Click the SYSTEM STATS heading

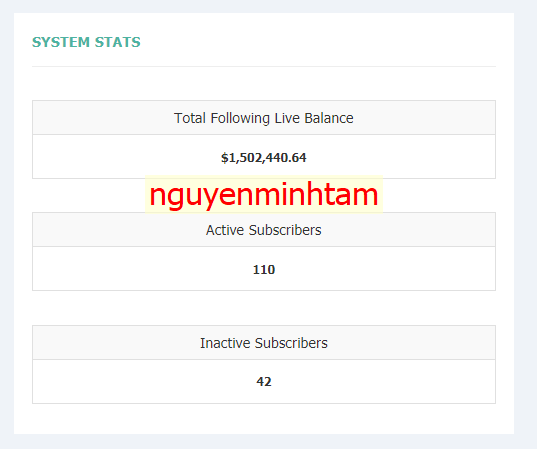click(x=86, y=42)
